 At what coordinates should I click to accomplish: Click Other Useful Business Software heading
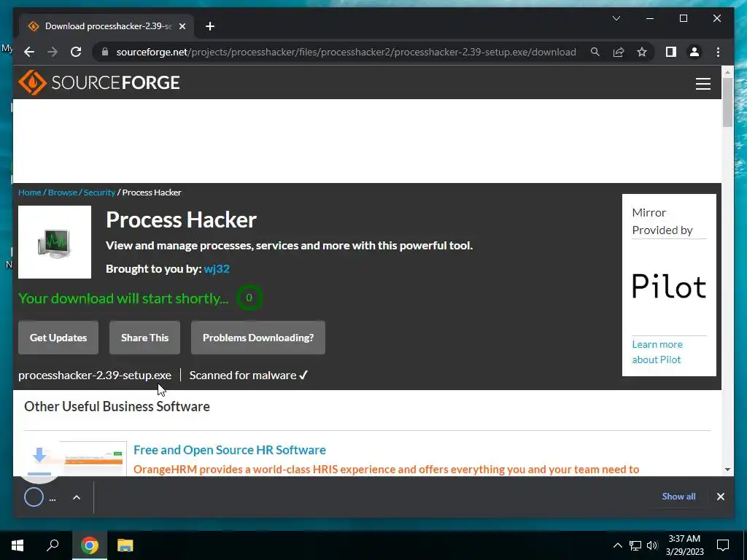click(117, 406)
